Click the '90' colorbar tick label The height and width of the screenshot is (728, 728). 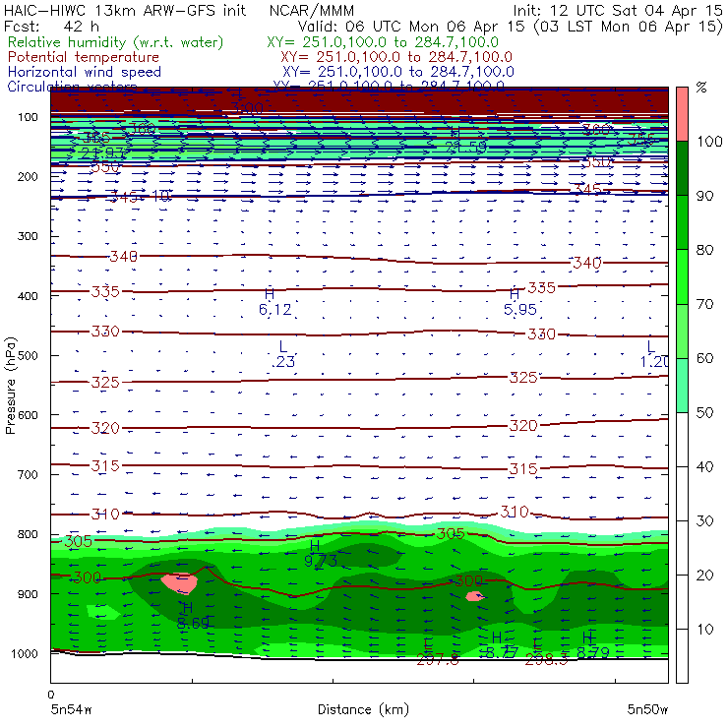(x=704, y=196)
